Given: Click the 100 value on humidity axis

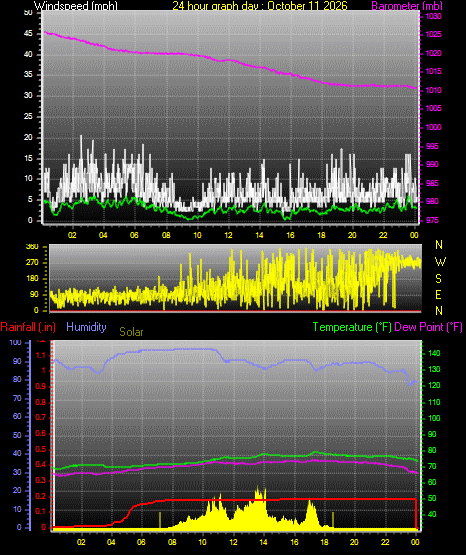Looking at the screenshot, I should click(x=16, y=343).
